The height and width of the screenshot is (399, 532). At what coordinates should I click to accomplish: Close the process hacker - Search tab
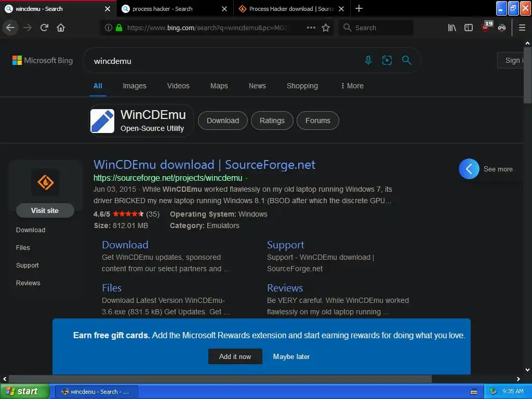(224, 9)
